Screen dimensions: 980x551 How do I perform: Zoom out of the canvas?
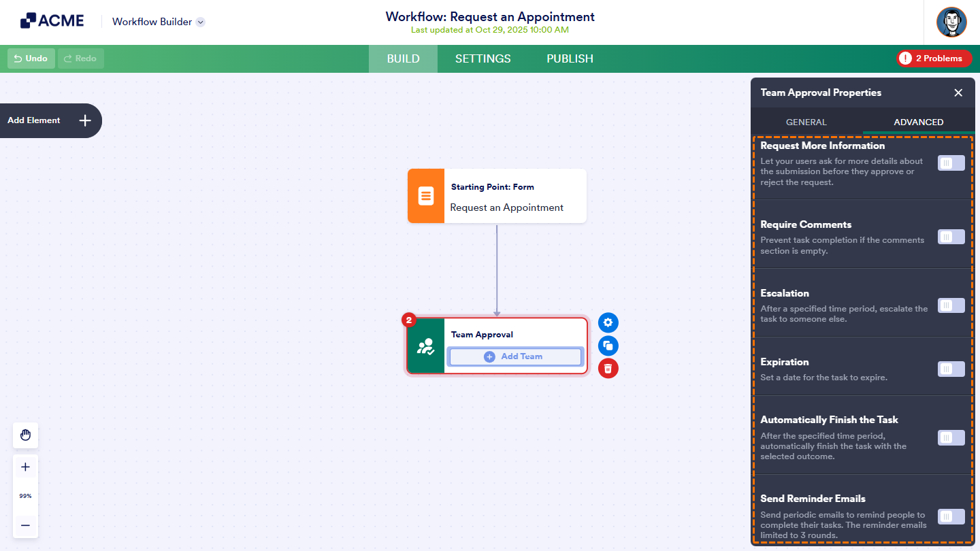(26, 525)
